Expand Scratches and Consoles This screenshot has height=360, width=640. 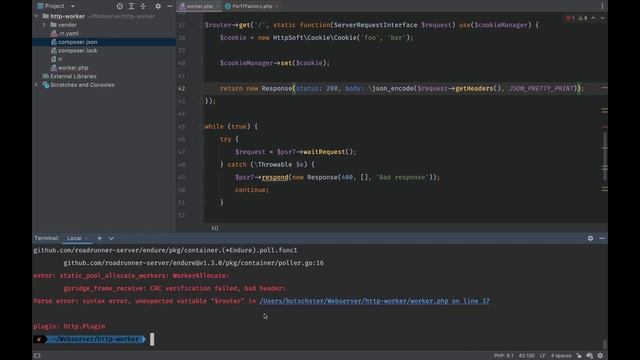pos(37,85)
